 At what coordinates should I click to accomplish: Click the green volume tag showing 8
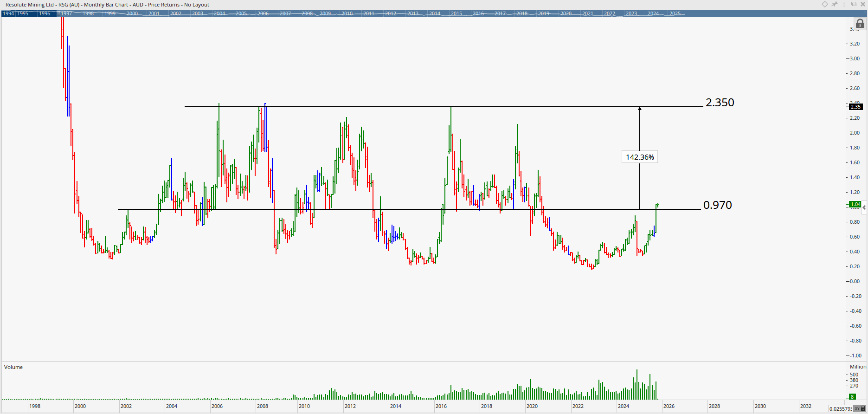[x=852, y=396]
